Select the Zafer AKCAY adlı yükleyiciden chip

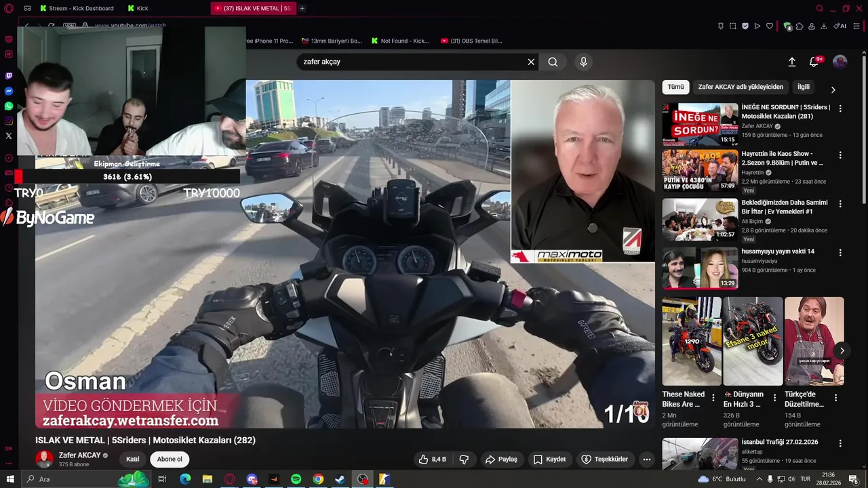741,87
